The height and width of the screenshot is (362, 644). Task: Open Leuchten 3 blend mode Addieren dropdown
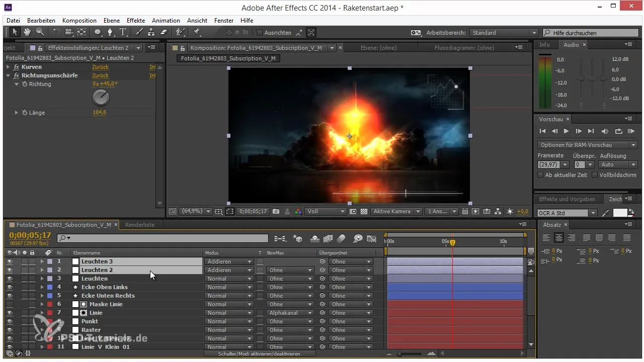[x=228, y=261]
